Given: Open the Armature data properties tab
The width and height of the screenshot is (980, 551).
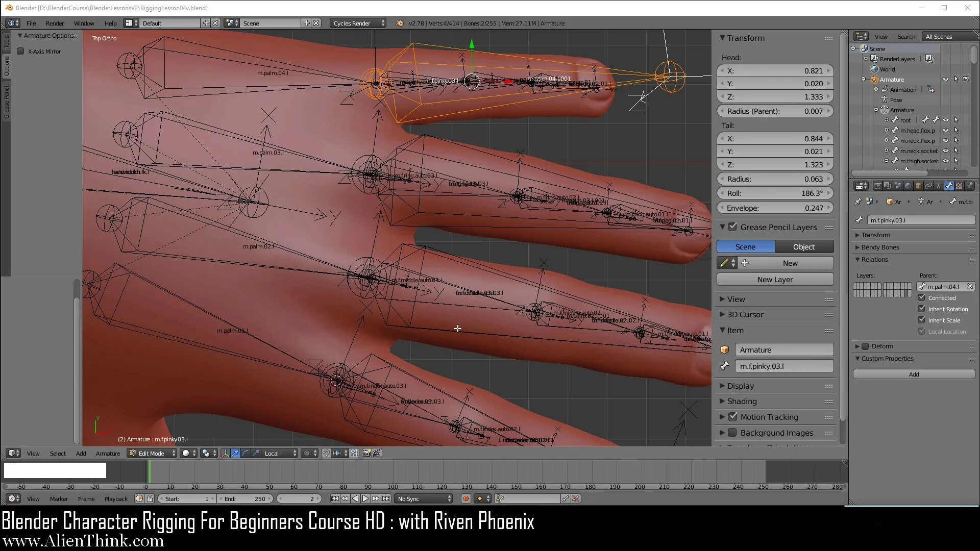Looking at the screenshot, I should [x=939, y=186].
